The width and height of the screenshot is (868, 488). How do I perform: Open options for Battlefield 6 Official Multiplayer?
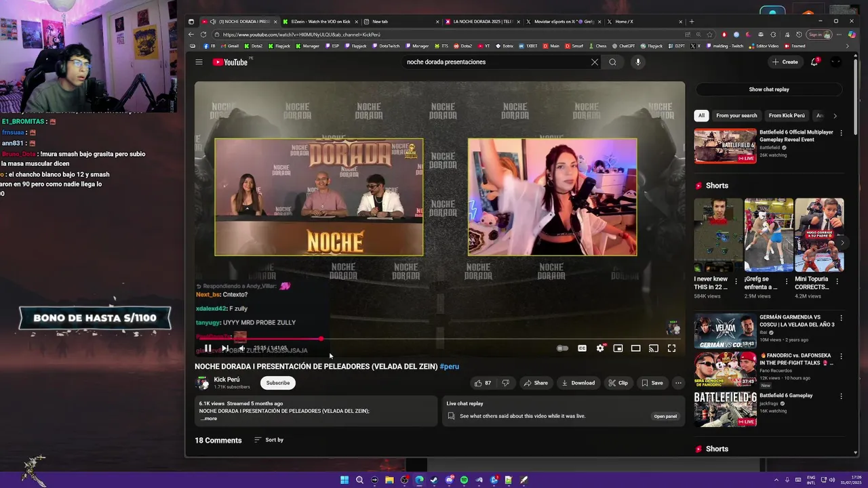842,133
